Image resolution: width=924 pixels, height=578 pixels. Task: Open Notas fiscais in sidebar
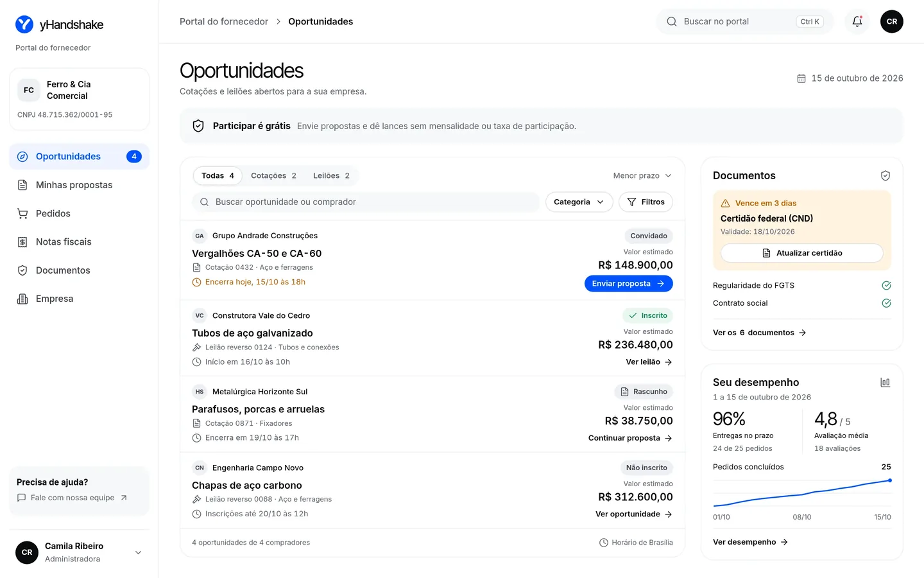pyautogui.click(x=80, y=242)
